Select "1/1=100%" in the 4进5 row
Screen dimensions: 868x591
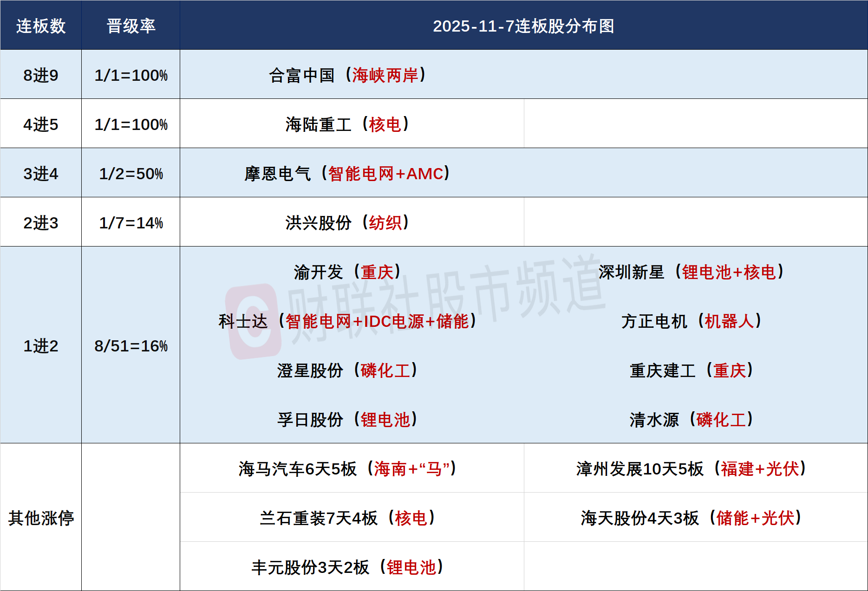pos(131,124)
